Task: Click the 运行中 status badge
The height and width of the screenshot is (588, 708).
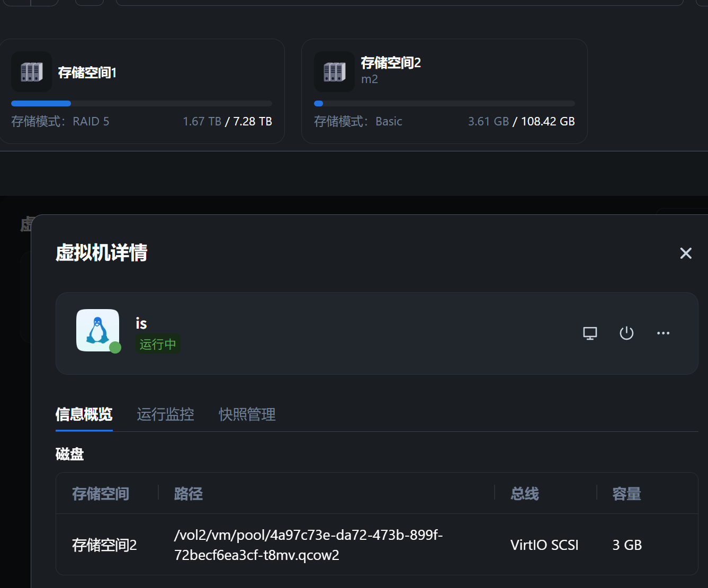Action: tap(158, 345)
